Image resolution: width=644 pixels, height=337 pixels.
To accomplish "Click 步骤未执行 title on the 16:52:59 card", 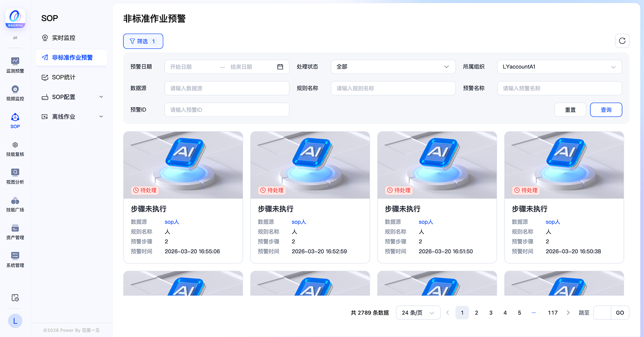I will (x=275, y=209).
